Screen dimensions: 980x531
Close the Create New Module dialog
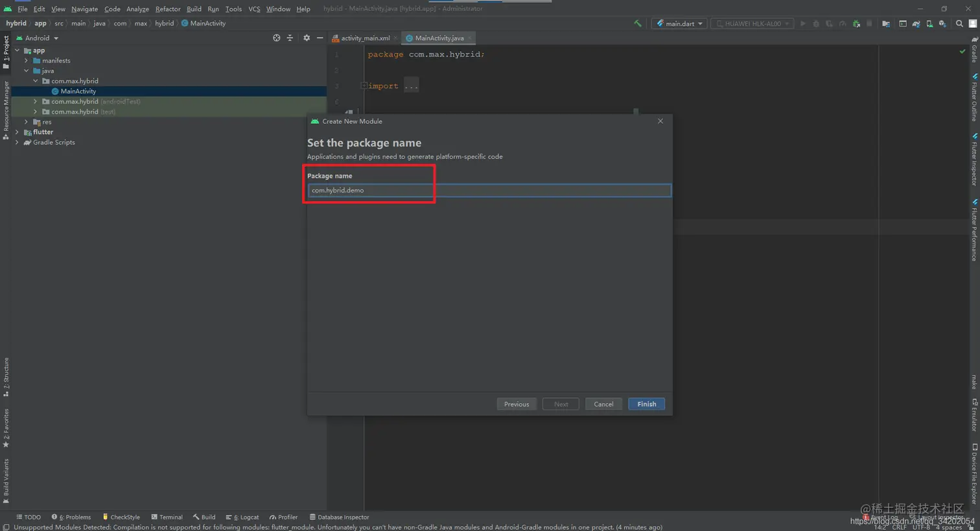pos(660,121)
